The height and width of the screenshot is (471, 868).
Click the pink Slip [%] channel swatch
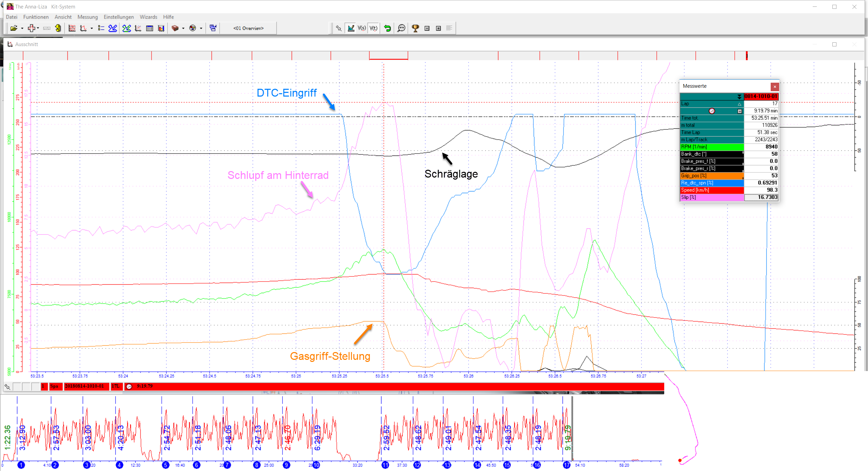pyautogui.click(x=711, y=197)
